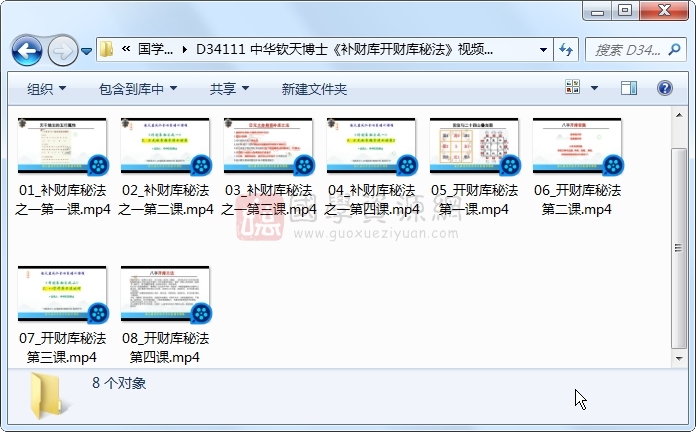Open the 组织 menu
The width and height of the screenshot is (696, 432).
coord(46,89)
